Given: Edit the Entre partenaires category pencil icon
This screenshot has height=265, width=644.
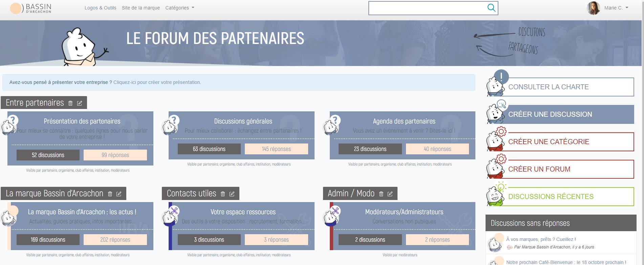Looking at the screenshot, I should tap(80, 103).
